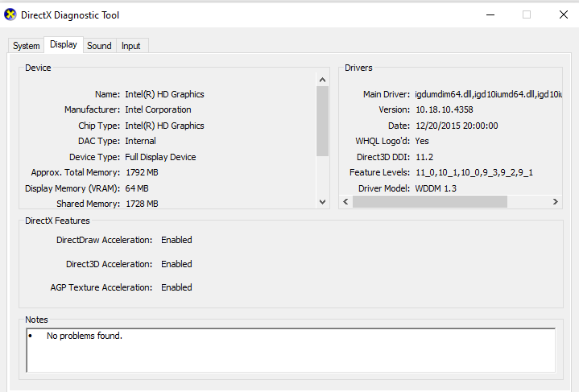This screenshot has width=579, height=392.
Task: Close the DirectX Diagnostic Tool window
Action: click(563, 14)
